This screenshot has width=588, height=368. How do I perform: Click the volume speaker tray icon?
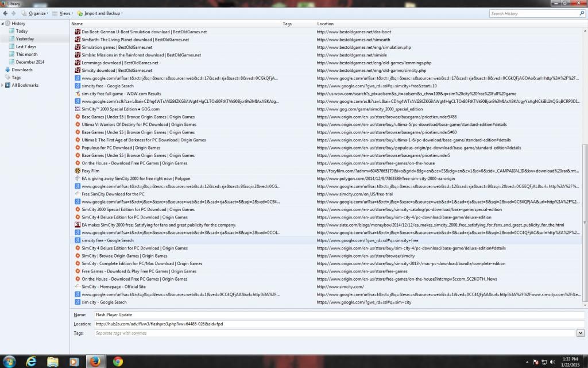click(x=552, y=362)
